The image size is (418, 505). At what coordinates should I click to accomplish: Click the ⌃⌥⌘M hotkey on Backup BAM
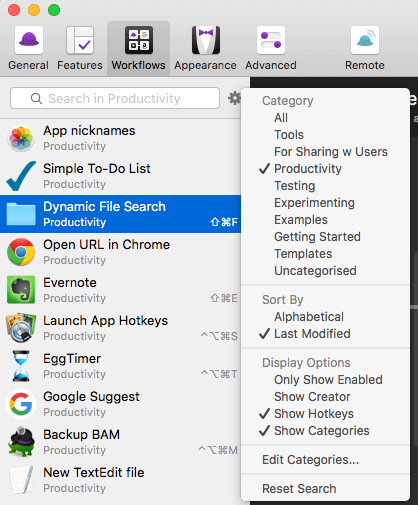pyautogui.click(x=218, y=450)
